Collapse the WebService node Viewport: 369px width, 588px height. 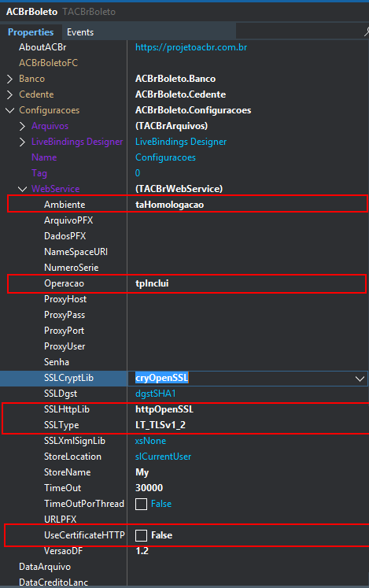(x=23, y=189)
